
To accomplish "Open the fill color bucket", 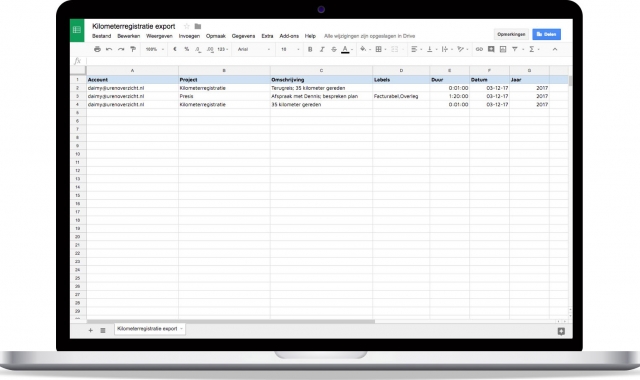I will (363, 49).
